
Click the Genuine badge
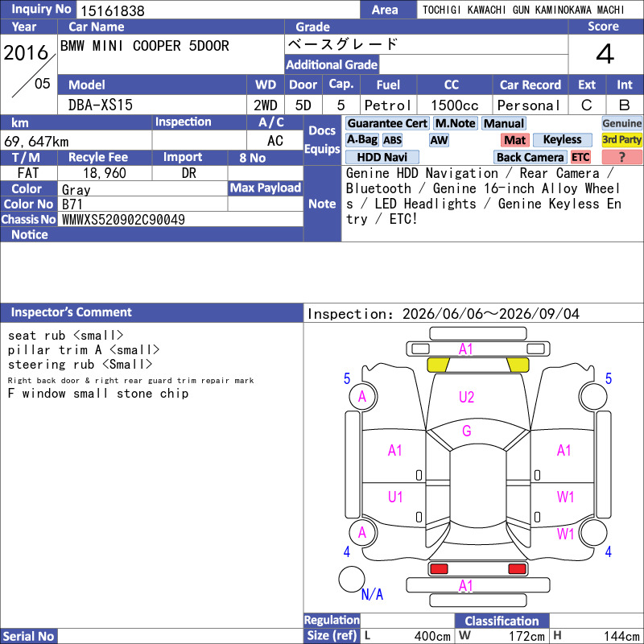click(621, 123)
